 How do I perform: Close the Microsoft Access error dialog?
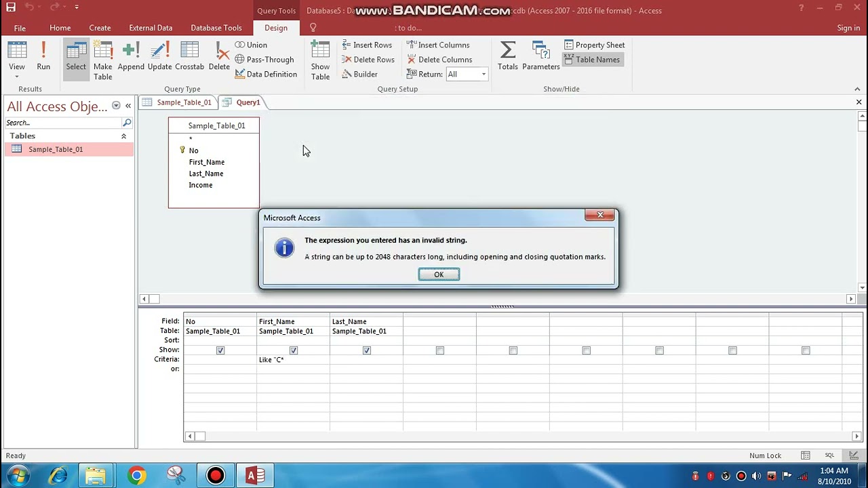[600, 216]
